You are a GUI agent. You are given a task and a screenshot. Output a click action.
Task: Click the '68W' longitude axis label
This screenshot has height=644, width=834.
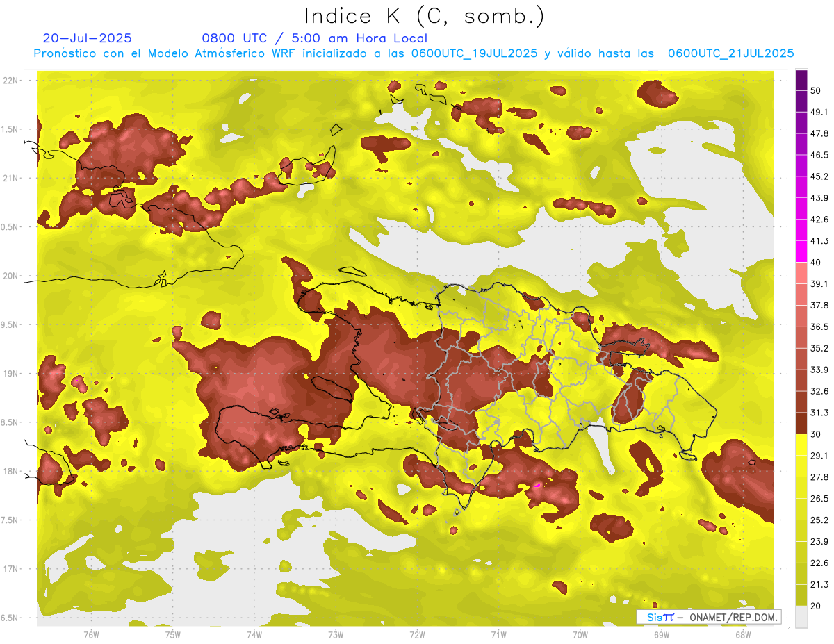pos(743,635)
